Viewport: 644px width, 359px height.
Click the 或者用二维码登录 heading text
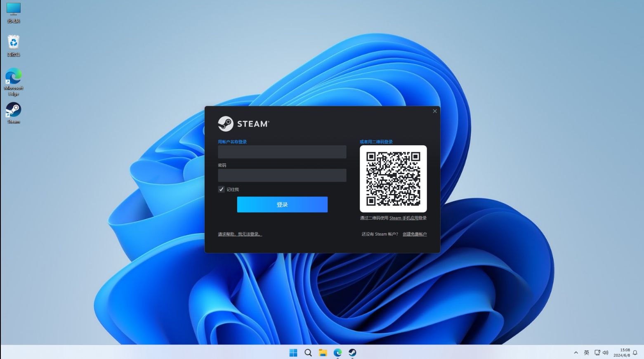click(x=376, y=142)
